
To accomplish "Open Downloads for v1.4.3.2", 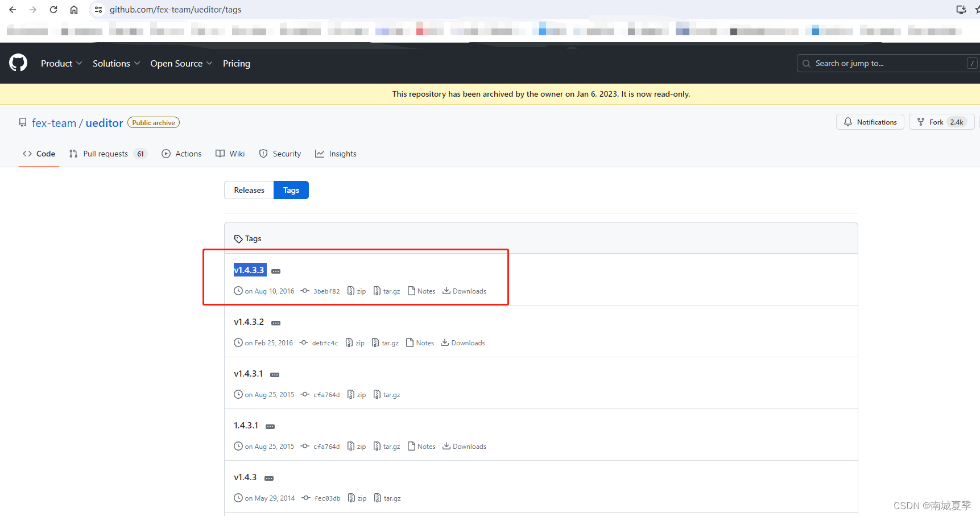I will [464, 343].
